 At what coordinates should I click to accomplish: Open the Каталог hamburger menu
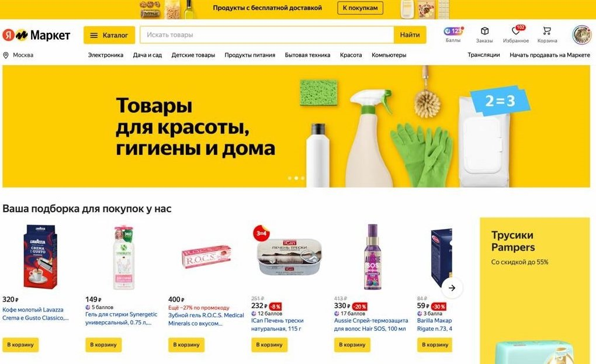coord(109,35)
